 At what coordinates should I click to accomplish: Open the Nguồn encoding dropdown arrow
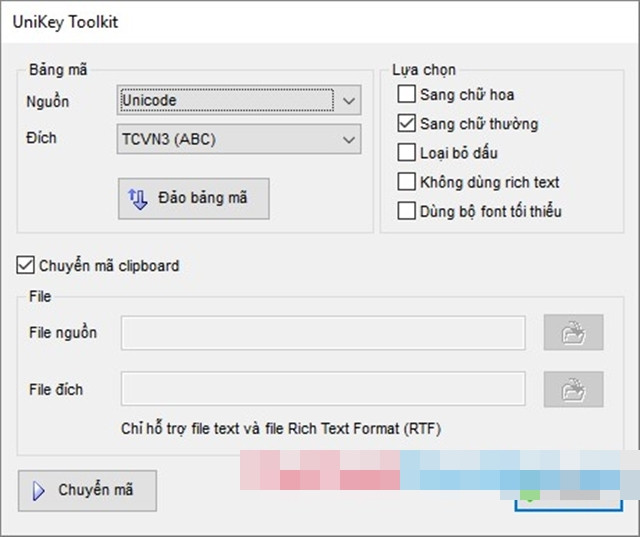(x=348, y=101)
